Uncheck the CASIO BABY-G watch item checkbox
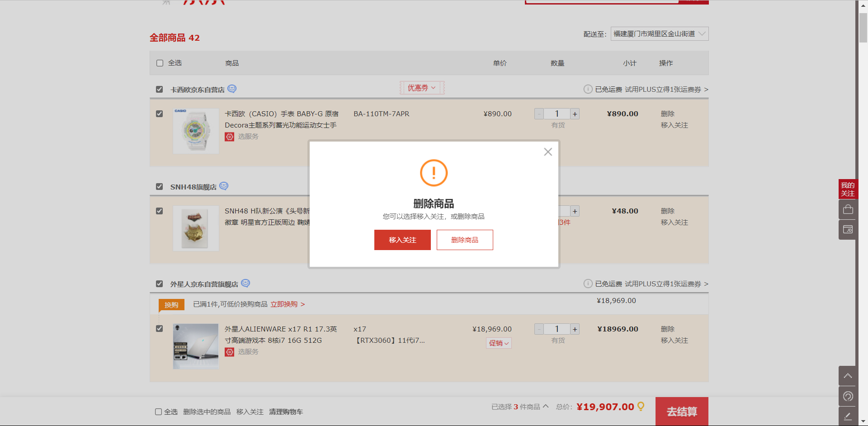 coord(159,114)
